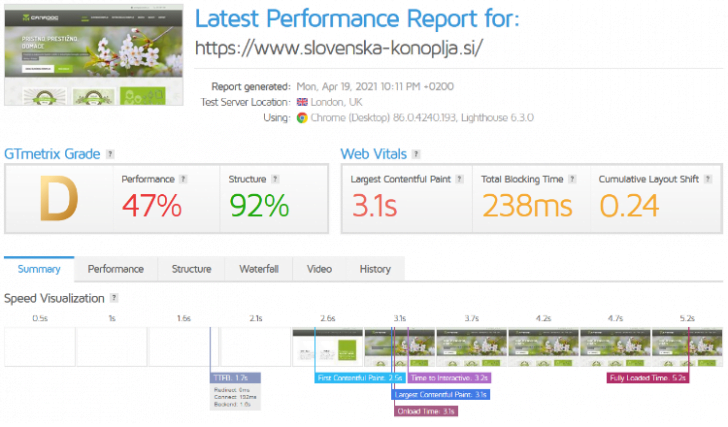Click the GTmetrix Grade heading

[x=52, y=154]
